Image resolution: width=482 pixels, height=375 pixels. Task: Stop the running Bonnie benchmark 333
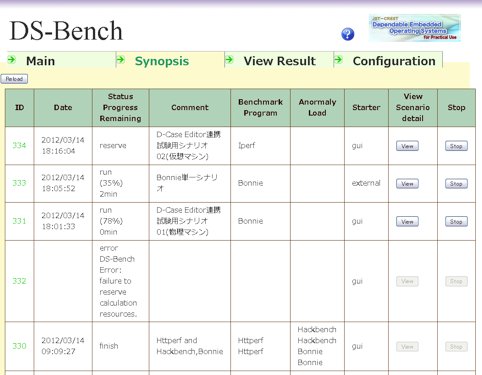coord(456,184)
